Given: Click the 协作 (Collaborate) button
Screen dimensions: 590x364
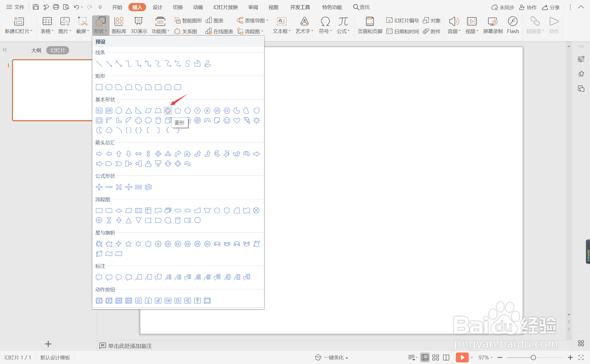Looking at the screenshot, I should point(528,7).
